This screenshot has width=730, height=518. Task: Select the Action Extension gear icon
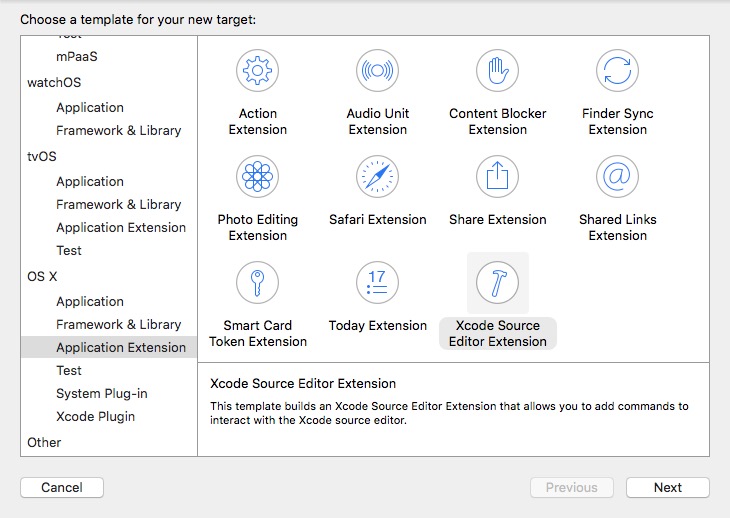click(257, 71)
